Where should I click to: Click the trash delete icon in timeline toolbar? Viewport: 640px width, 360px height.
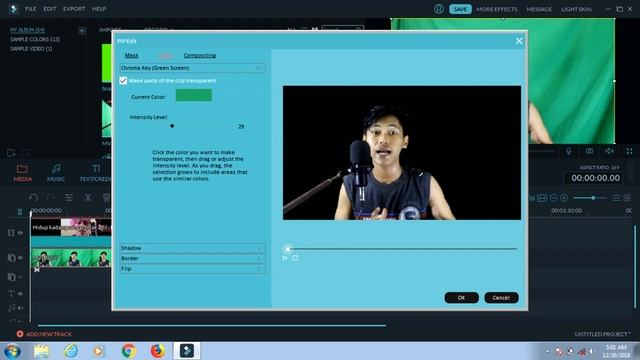click(x=106, y=198)
